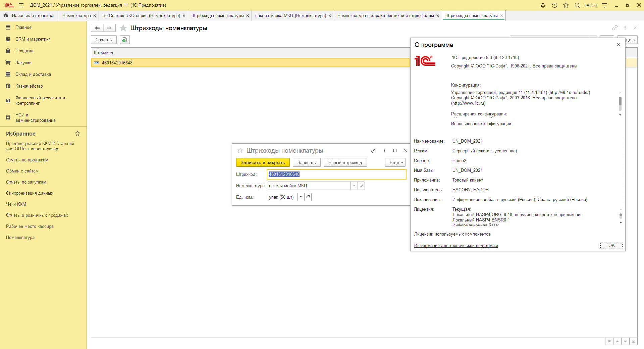Switch to Номенклатура с характеристикой и штрихкодом tab
The image size is (644, 349).
pos(385,15)
